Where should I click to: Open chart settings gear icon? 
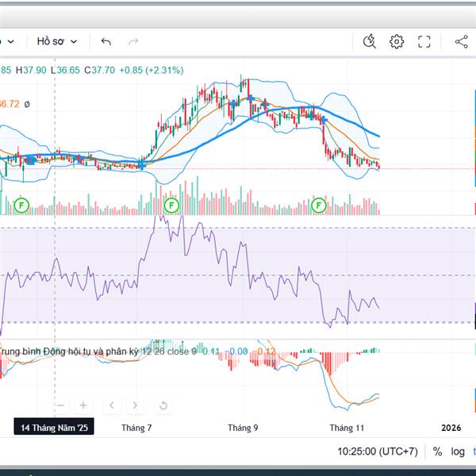click(397, 41)
